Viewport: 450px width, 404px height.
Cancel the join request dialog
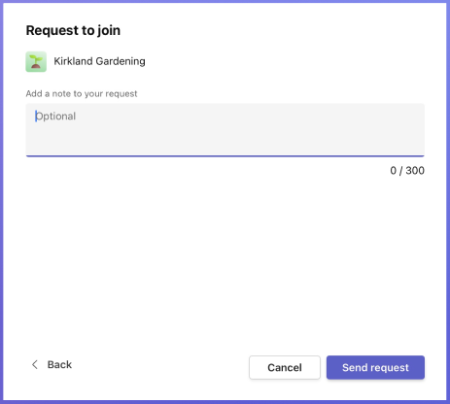click(285, 367)
